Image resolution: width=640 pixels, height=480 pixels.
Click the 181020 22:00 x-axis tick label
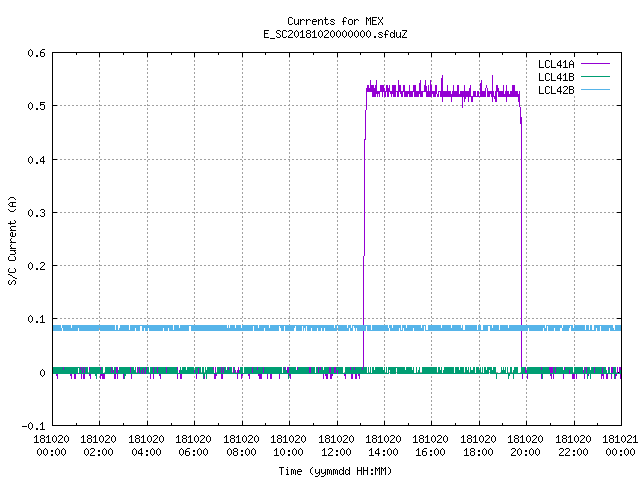click(x=573, y=446)
